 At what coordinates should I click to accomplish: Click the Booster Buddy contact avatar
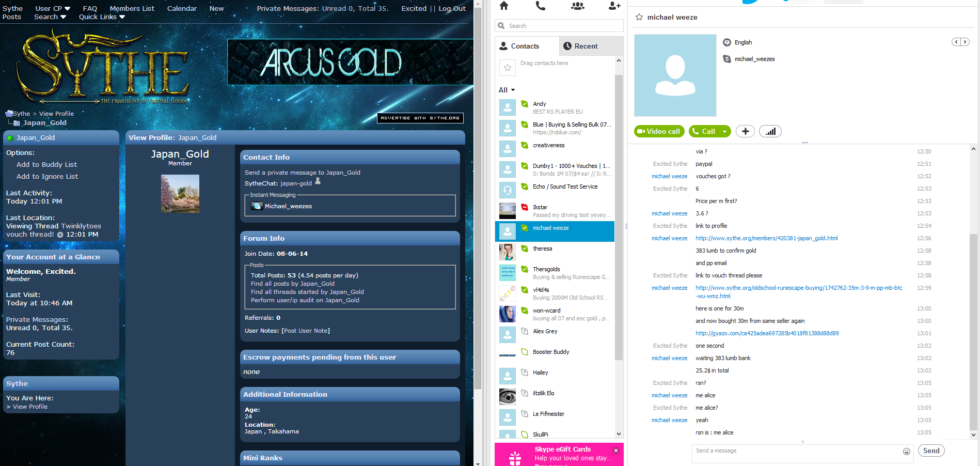point(508,355)
